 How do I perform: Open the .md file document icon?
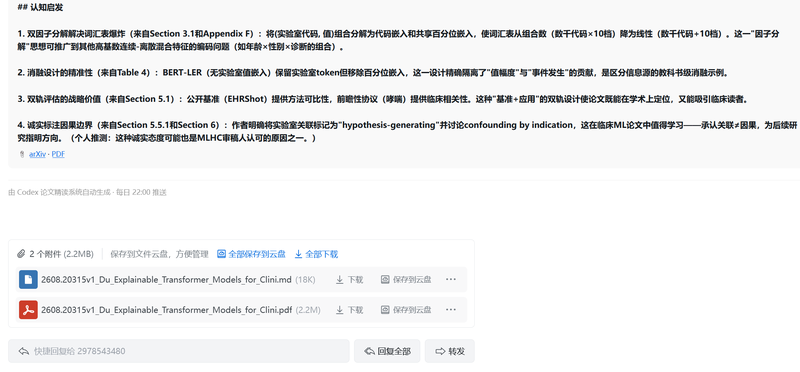pyautogui.click(x=28, y=280)
